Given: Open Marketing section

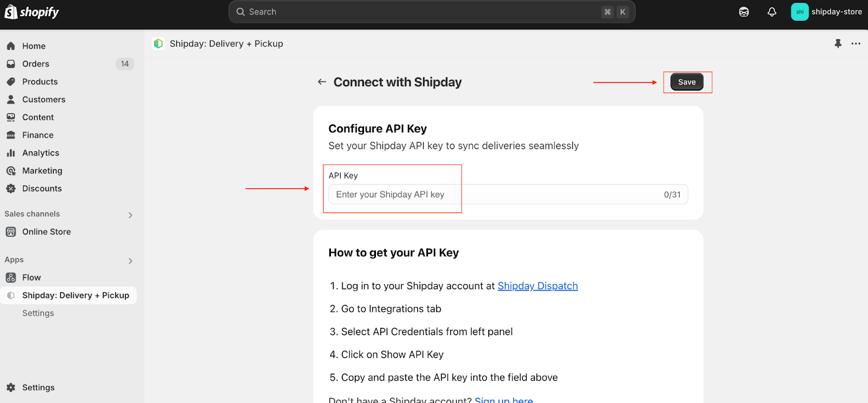Looking at the screenshot, I should coord(42,171).
